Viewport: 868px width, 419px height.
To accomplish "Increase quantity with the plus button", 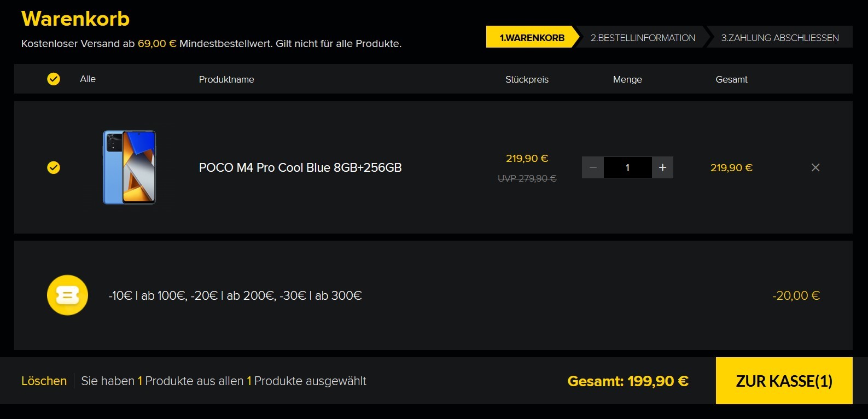I will [x=662, y=167].
